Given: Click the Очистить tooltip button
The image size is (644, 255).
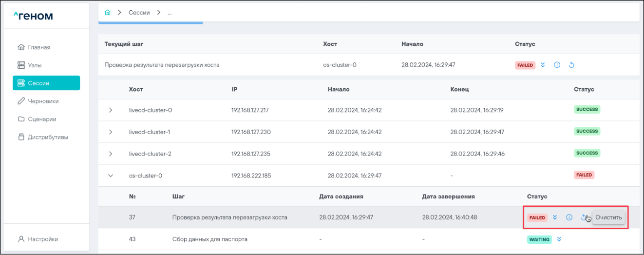Looking at the screenshot, I should (608, 217).
